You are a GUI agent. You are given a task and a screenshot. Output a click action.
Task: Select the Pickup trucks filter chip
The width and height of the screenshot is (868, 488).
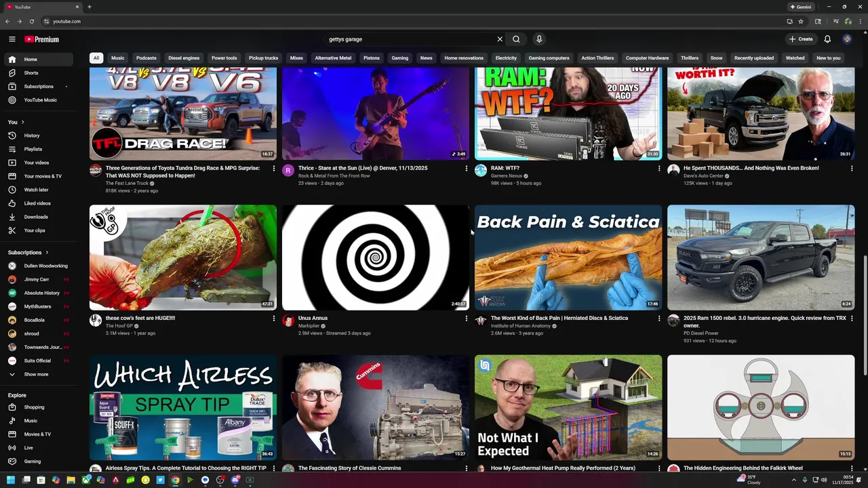263,58
